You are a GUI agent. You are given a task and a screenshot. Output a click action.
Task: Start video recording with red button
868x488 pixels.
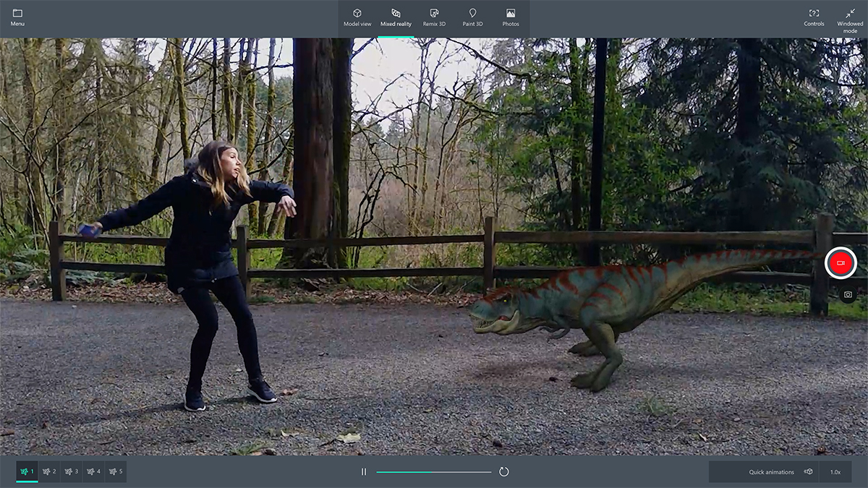841,263
